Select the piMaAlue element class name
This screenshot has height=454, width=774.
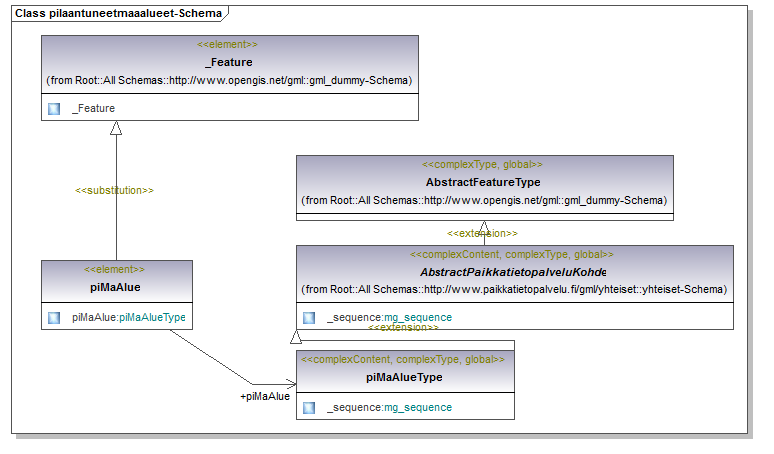click(115, 287)
